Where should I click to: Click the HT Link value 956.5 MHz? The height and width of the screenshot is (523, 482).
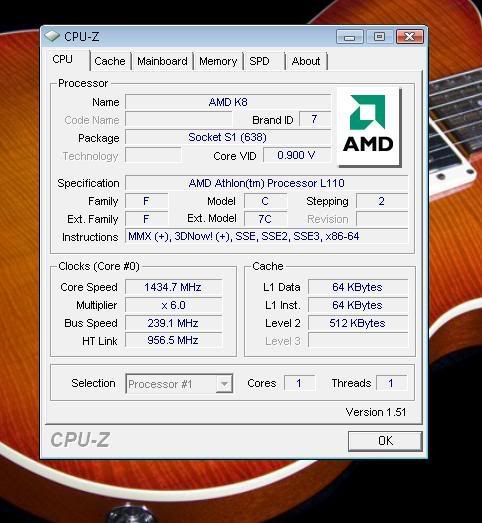tap(173, 340)
